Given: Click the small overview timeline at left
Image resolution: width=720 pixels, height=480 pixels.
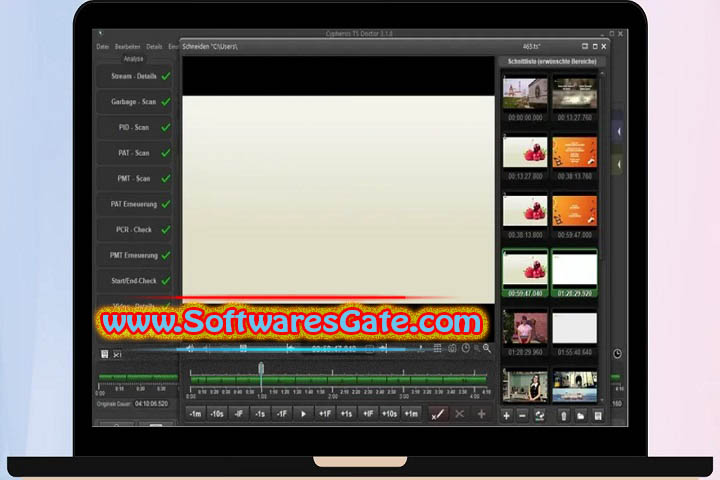Looking at the screenshot, I should (x=138, y=378).
